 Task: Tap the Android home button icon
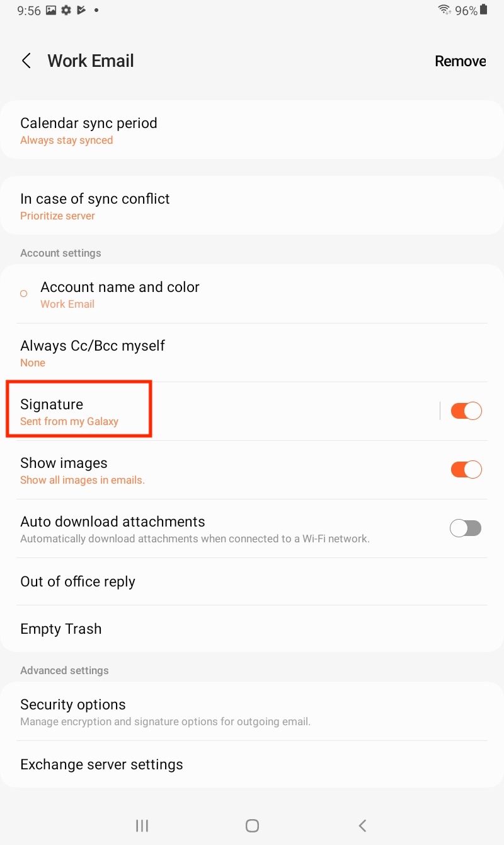point(252,825)
